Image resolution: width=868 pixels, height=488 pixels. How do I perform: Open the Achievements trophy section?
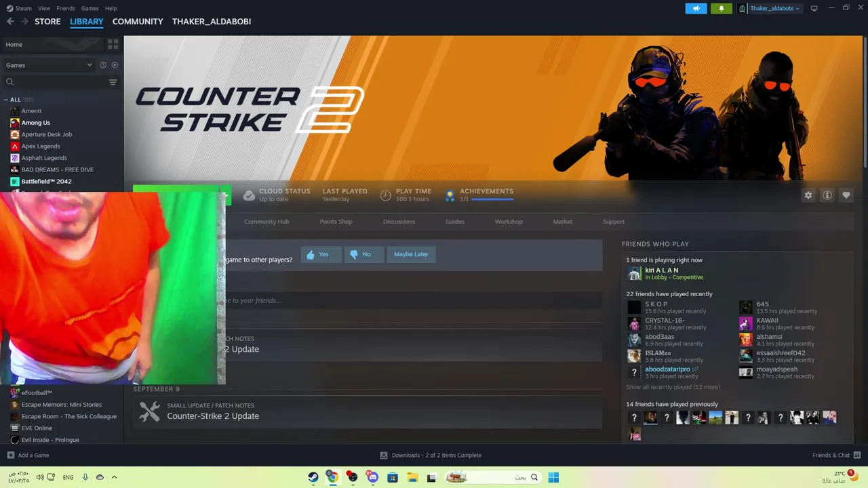coord(449,196)
